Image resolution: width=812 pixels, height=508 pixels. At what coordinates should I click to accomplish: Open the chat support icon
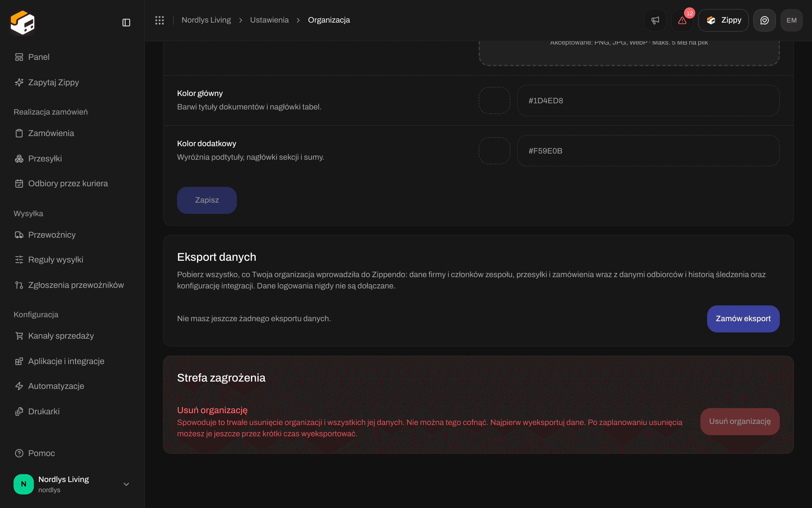(764, 20)
